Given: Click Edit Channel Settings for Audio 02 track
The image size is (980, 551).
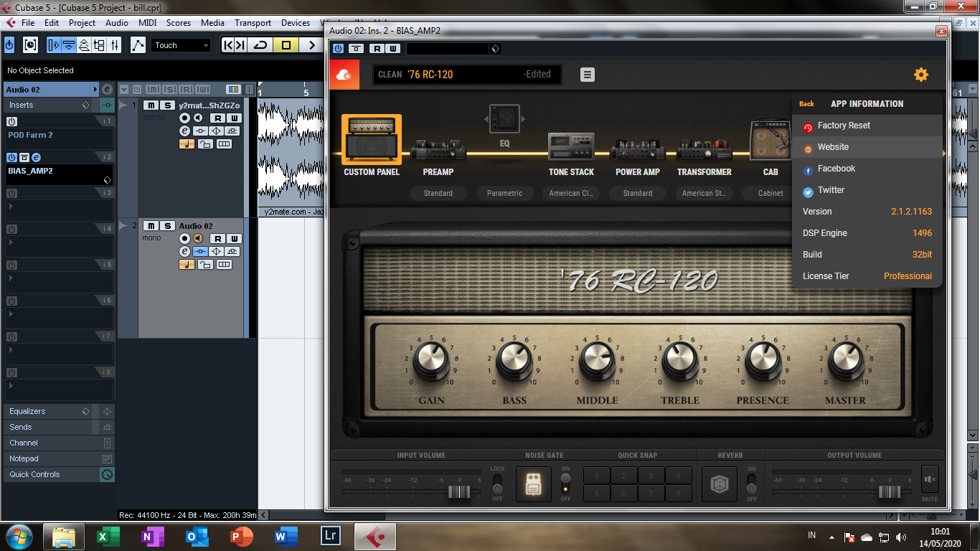Looking at the screenshot, I should point(185,251).
